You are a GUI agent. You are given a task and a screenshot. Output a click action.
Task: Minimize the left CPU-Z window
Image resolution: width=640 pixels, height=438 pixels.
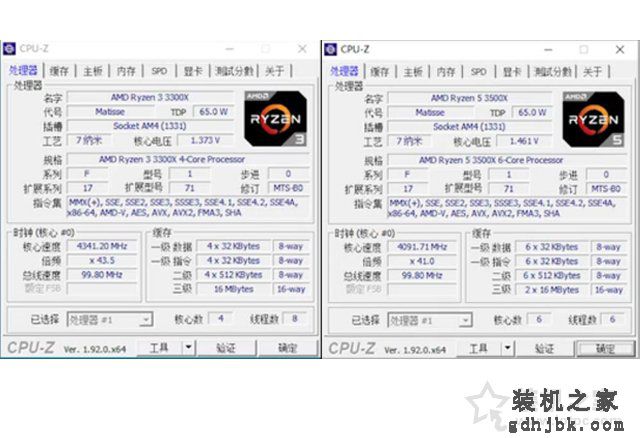click(230, 49)
